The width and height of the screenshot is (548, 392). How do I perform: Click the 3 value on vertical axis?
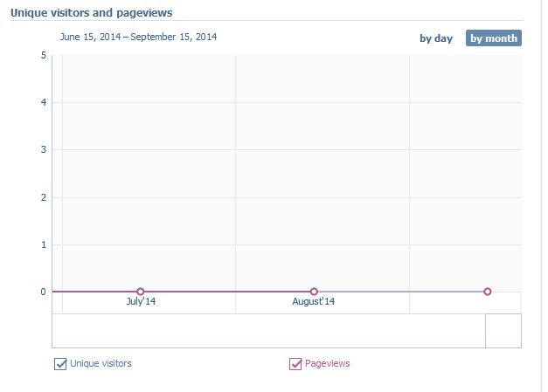[x=43, y=150]
